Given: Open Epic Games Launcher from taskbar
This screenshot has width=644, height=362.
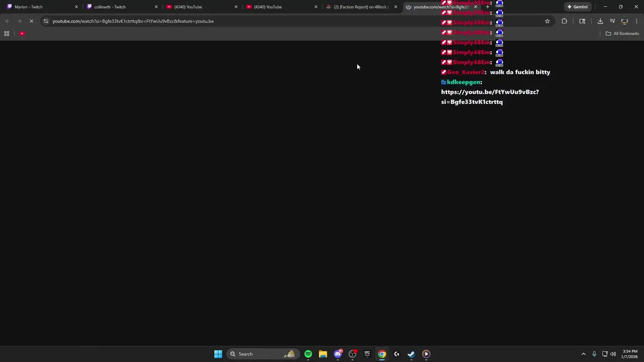Looking at the screenshot, I should pos(367,354).
